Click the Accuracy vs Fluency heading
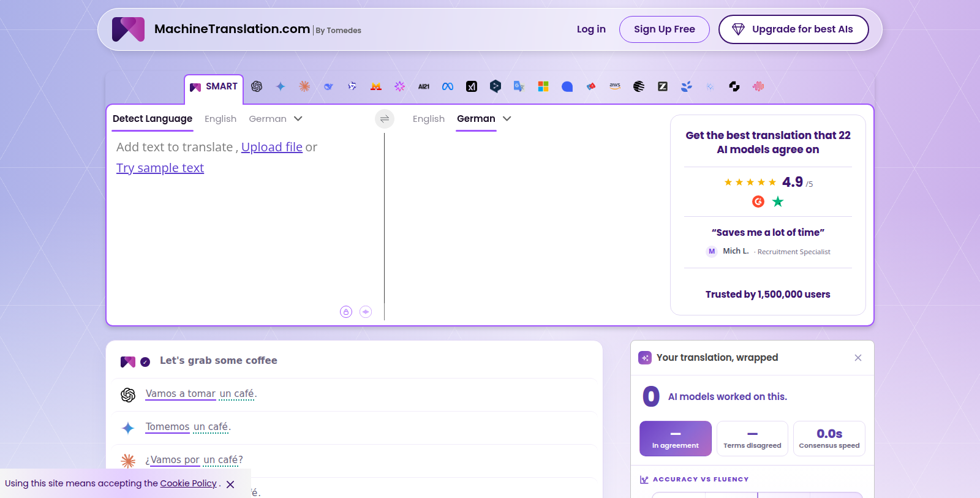Screen dimensions: 980x498 tap(701, 480)
